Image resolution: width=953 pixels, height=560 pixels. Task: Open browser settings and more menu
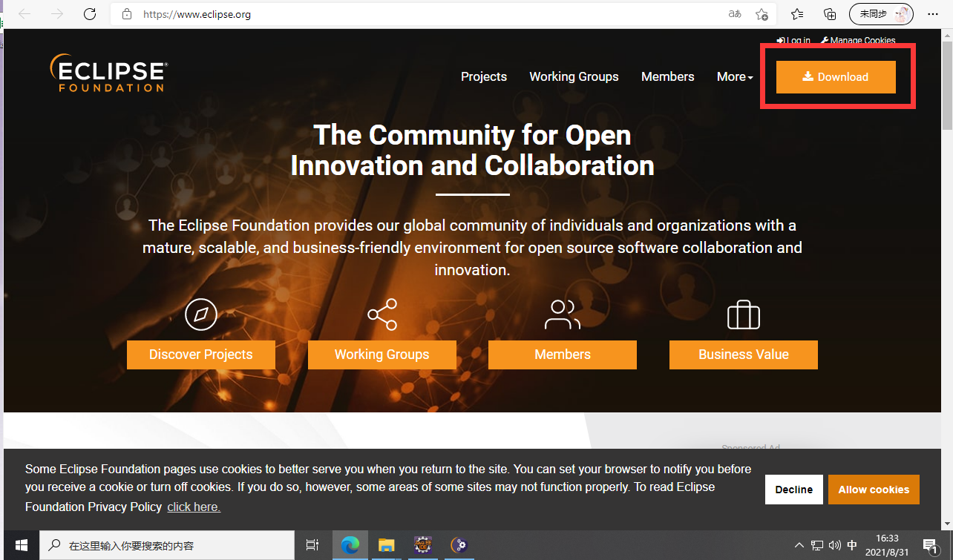933,13
